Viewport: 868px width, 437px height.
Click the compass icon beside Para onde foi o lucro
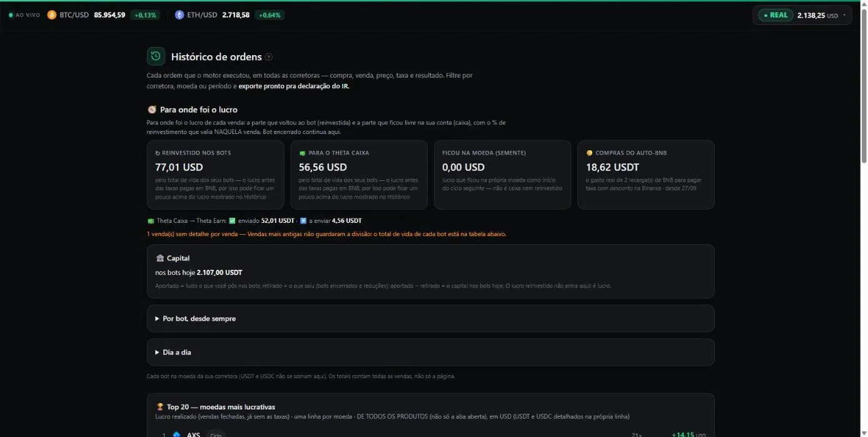point(151,110)
